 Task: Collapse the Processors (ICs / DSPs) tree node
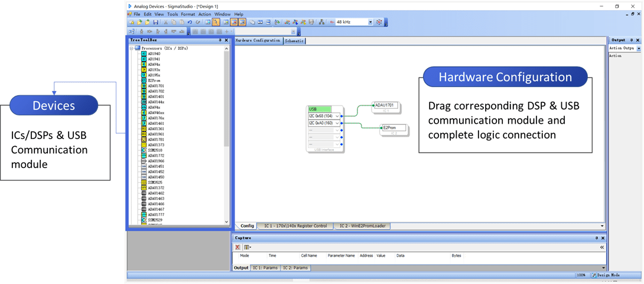point(132,48)
